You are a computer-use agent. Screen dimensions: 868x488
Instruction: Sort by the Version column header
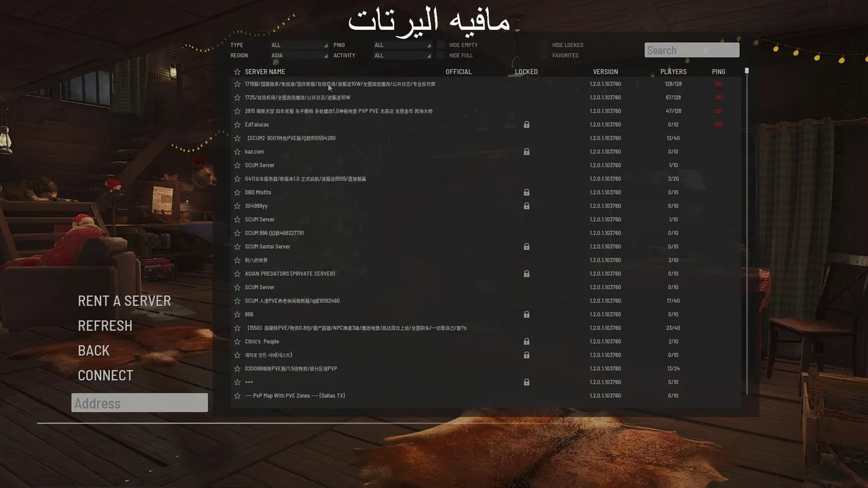coord(606,72)
